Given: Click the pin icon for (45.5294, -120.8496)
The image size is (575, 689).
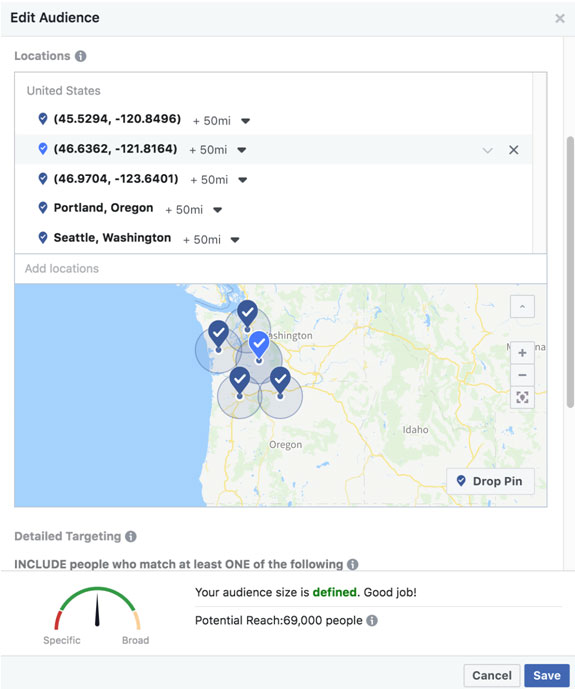Looking at the screenshot, I should [43, 119].
